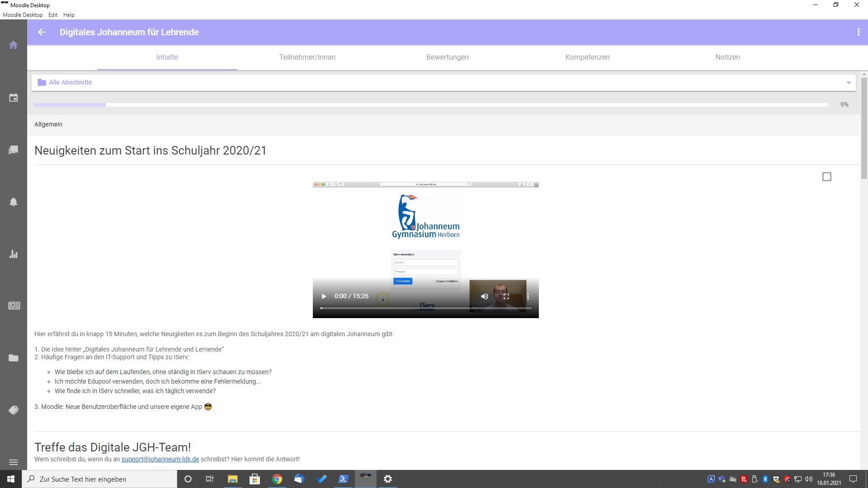This screenshot has width=868, height=488.
Task: Play the Johanneum intro video
Action: (x=324, y=296)
